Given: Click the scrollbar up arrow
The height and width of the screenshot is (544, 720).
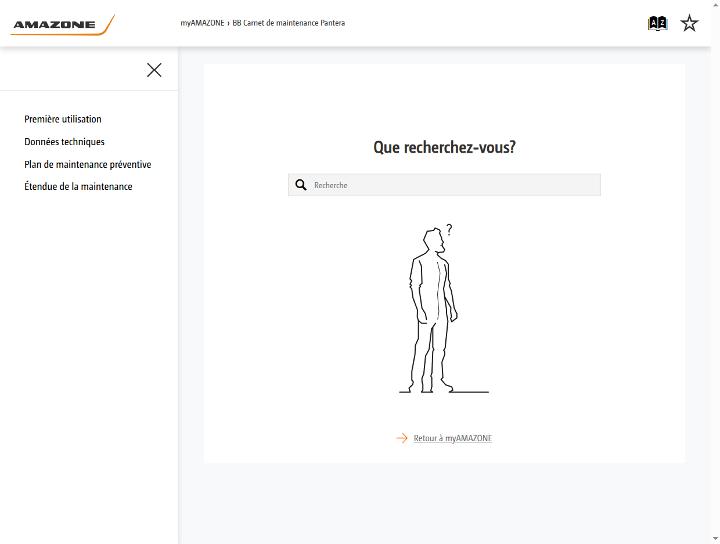Looking at the screenshot, I should pos(715,4).
